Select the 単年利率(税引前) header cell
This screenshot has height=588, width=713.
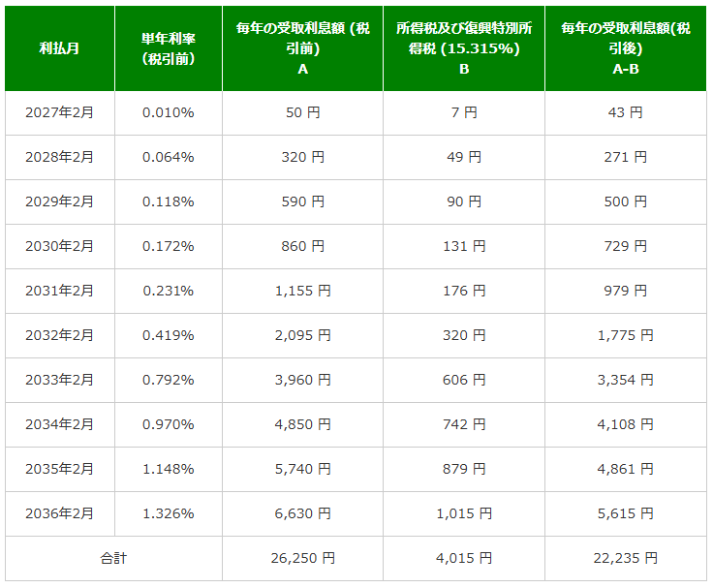168,48
